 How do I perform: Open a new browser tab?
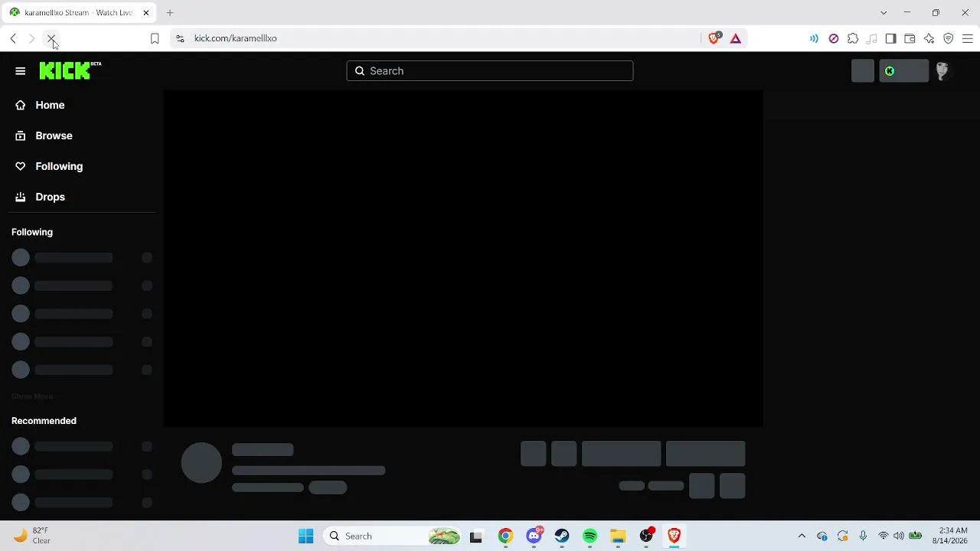170,13
